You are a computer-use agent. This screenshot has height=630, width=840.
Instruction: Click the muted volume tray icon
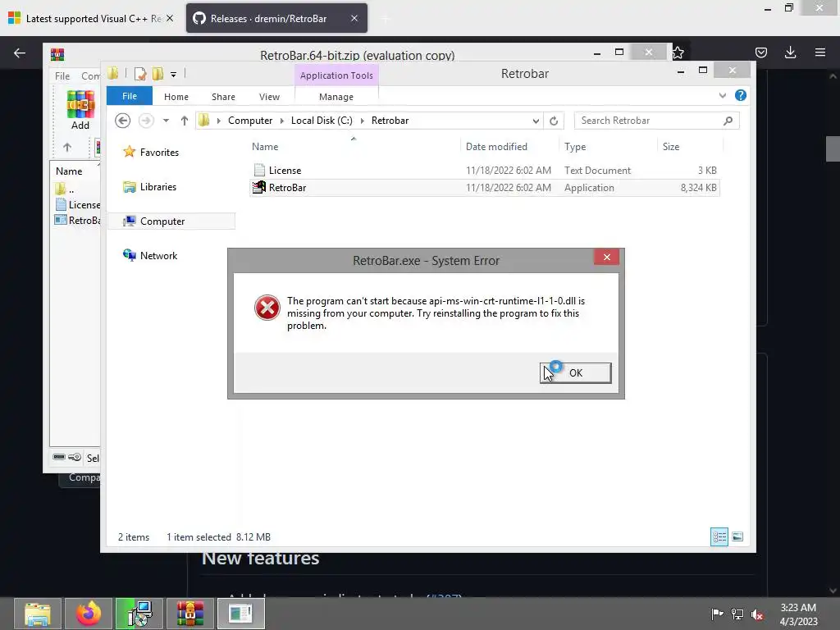(x=757, y=614)
